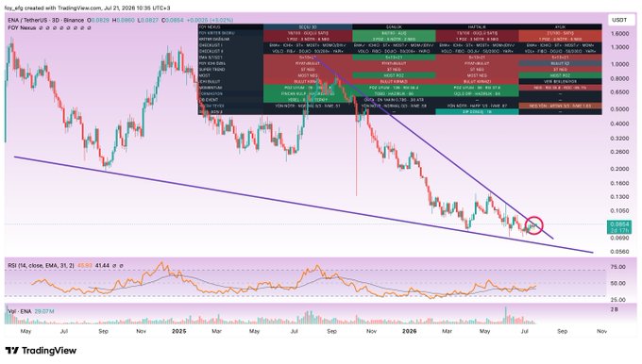Image resolution: width=642 pixels, height=364 pixels.
Task: Select the lower descending purple trendline
Action: pos(303,205)
